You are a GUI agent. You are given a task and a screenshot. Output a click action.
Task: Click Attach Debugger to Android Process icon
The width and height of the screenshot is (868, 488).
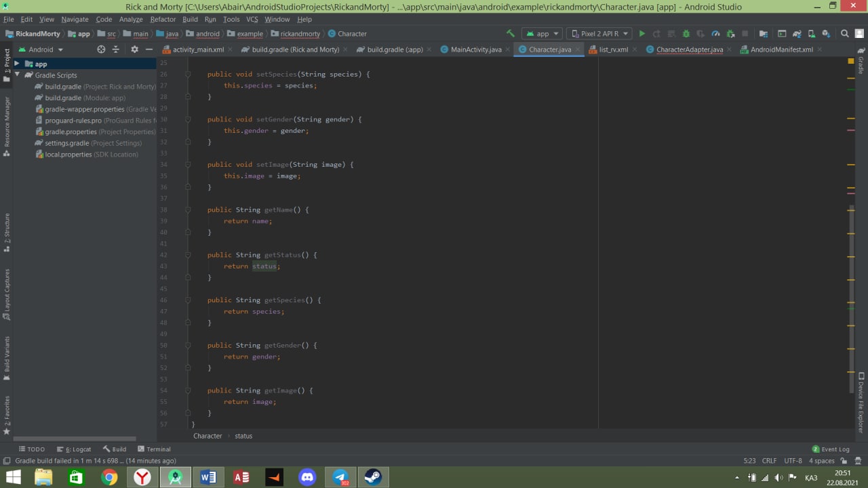[730, 33]
